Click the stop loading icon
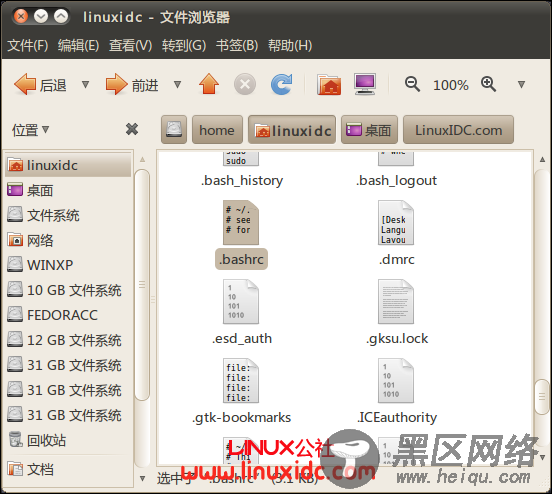The height and width of the screenshot is (494, 552). pos(245,85)
